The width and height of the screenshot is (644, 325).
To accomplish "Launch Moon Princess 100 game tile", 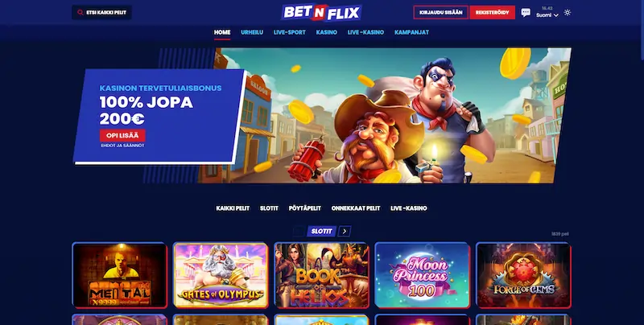I will (x=422, y=275).
